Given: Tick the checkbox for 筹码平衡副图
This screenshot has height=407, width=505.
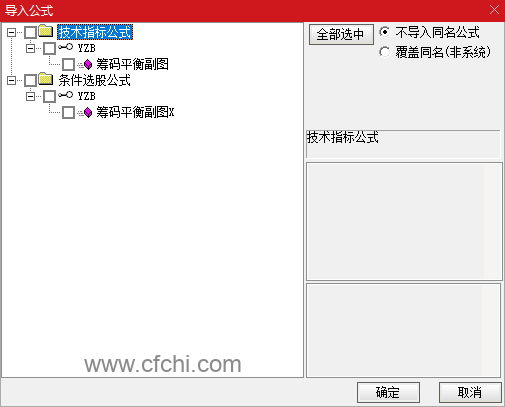Looking at the screenshot, I should click(x=68, y=64).
